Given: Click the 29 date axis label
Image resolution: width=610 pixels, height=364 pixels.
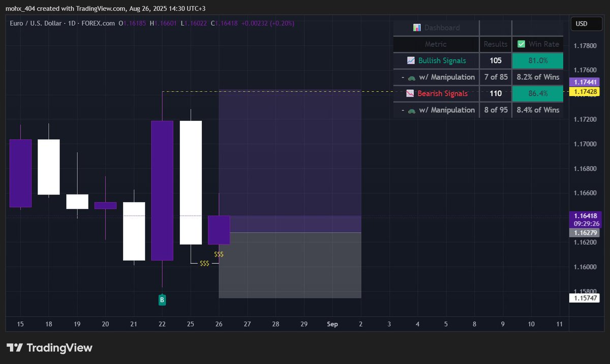Looking at the screenshot, I should pyautogui.click(x=304, y=324).
